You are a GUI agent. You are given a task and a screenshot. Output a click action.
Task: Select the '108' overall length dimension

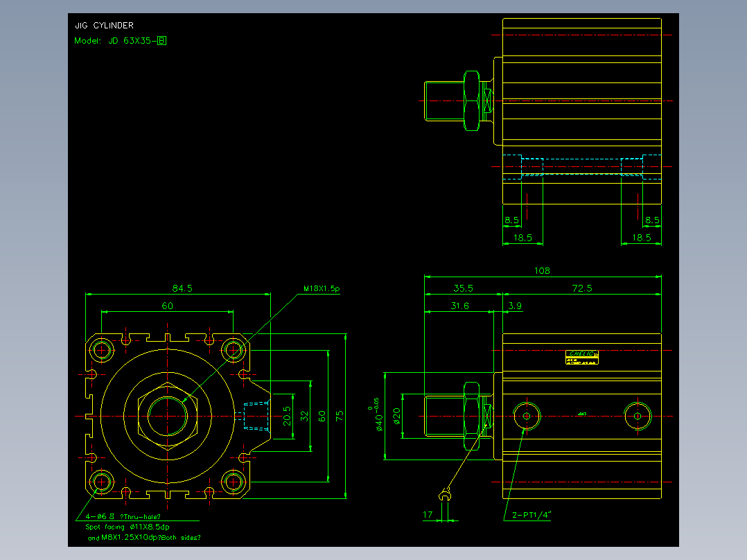pyautogui.click(x=542, y=271)
